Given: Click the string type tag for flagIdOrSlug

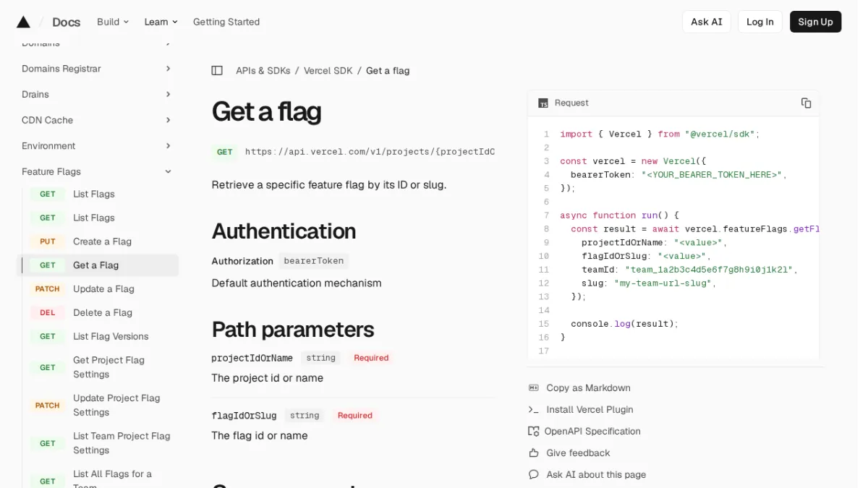Looking at the screenshot, I should point(305,416).
